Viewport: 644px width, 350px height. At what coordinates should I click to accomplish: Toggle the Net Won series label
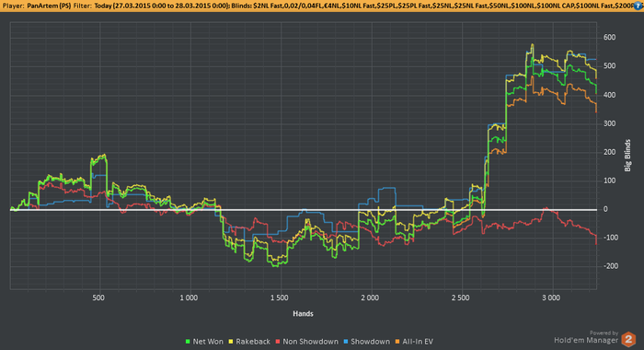pos(208,342)
